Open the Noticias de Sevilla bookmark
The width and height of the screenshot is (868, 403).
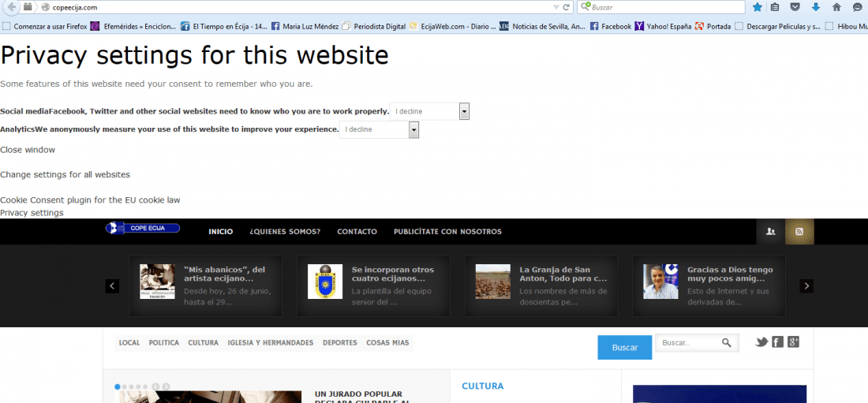click(x=543, y=26)
